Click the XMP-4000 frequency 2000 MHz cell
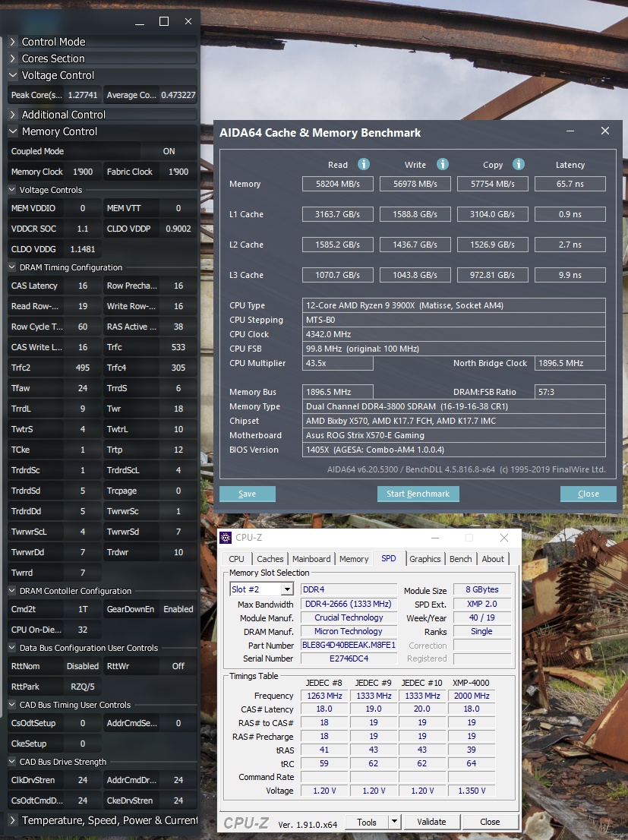628x840 pixels. 472,696
